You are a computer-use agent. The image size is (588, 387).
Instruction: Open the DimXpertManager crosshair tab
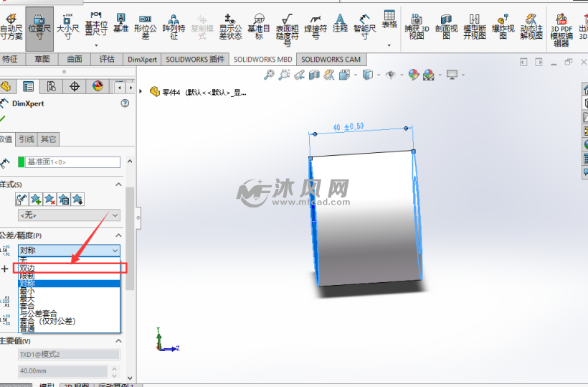[x=75, y=87]
